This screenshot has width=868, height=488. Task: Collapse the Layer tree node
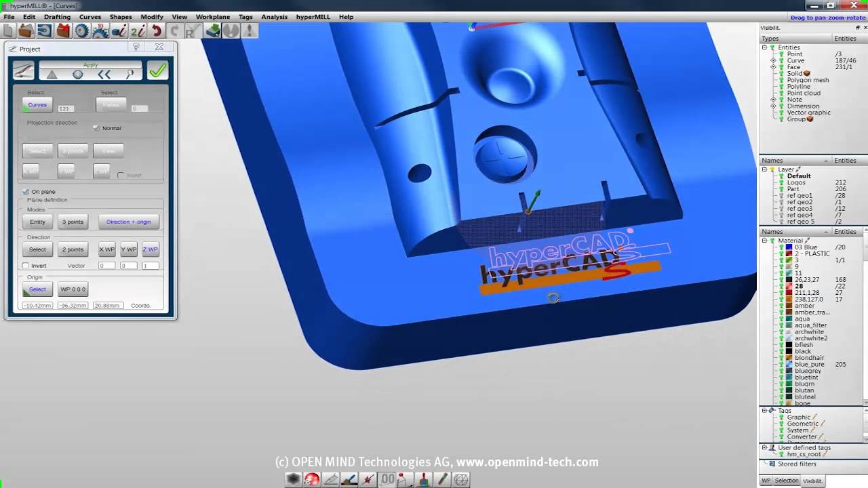tap(765, 169)
